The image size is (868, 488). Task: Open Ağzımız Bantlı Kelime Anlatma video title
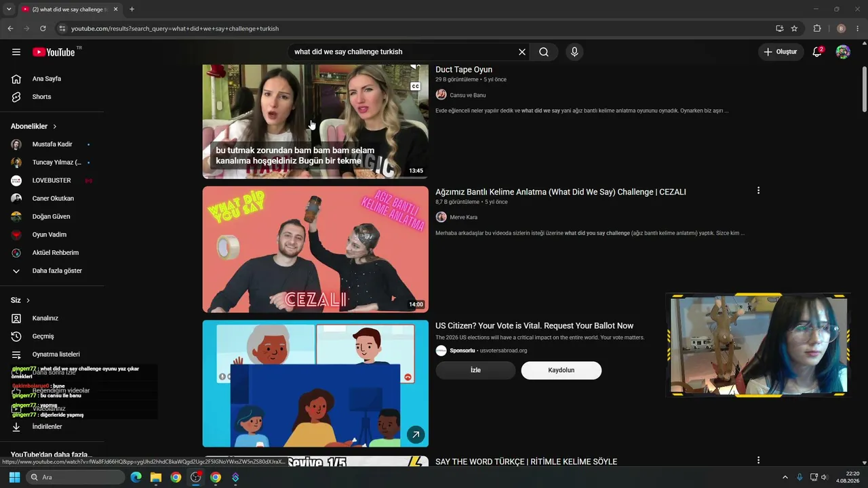tap(561, 192)
